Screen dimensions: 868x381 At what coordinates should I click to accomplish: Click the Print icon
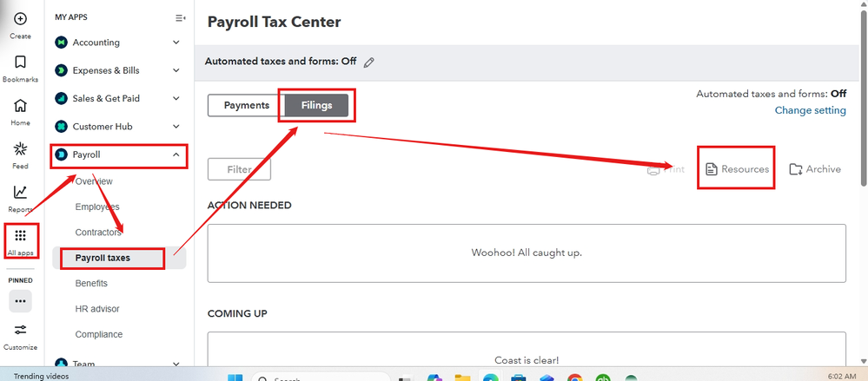click(653, 169)
